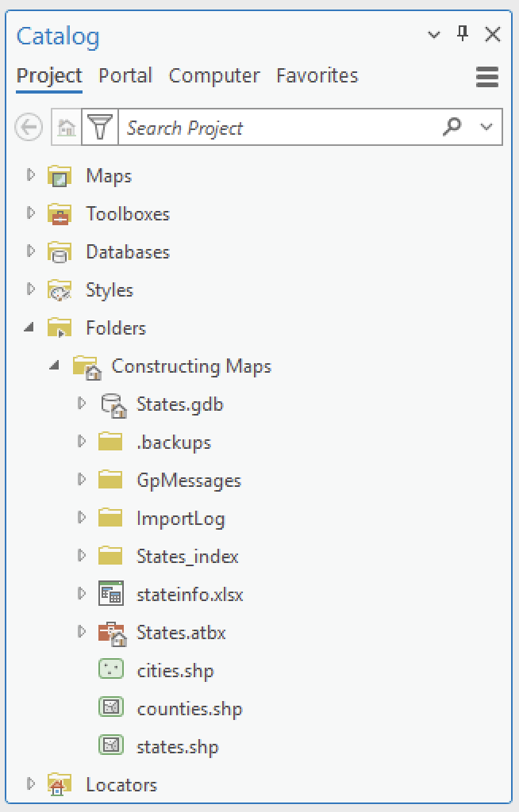Click the back navigation arrow

click(x=28, y=127)
